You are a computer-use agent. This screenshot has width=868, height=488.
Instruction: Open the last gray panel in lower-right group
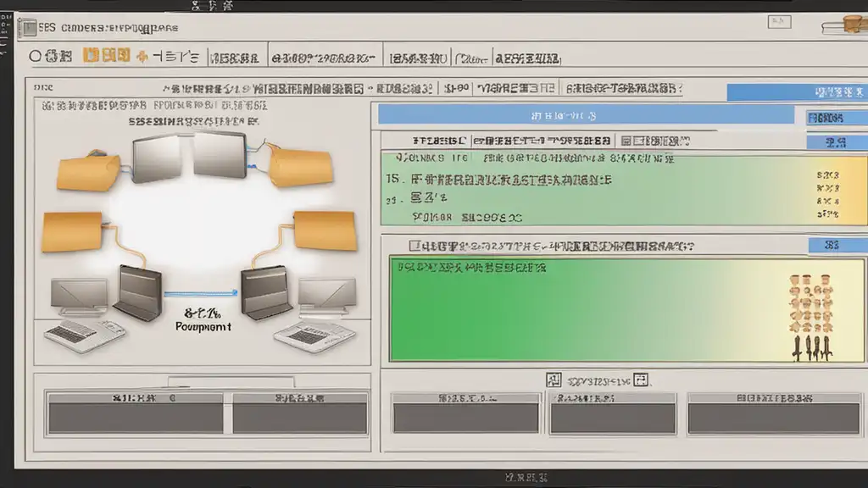tap(774, 413)
